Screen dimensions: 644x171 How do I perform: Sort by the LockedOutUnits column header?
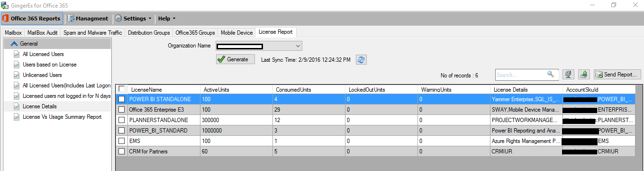[x=381, y=89]
